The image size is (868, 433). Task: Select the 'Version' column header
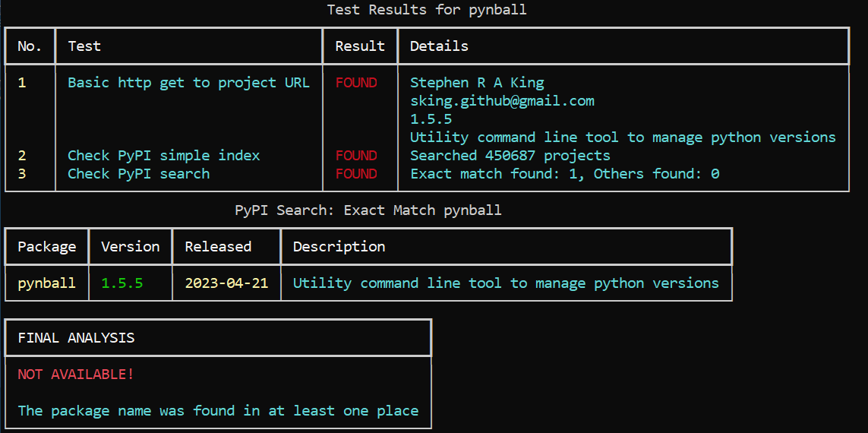(x=130, y=246)
